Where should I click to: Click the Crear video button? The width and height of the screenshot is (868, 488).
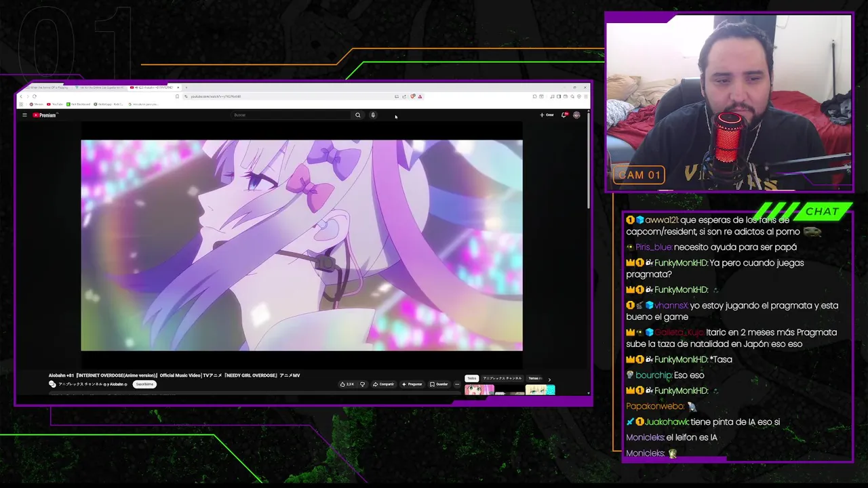(547, 115)
